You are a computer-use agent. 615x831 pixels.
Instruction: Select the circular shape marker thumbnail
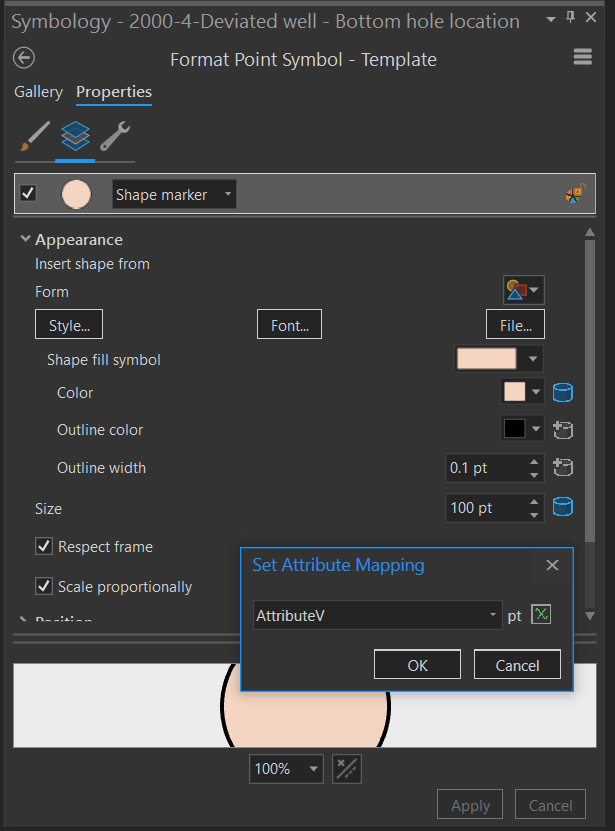[76, 194]
